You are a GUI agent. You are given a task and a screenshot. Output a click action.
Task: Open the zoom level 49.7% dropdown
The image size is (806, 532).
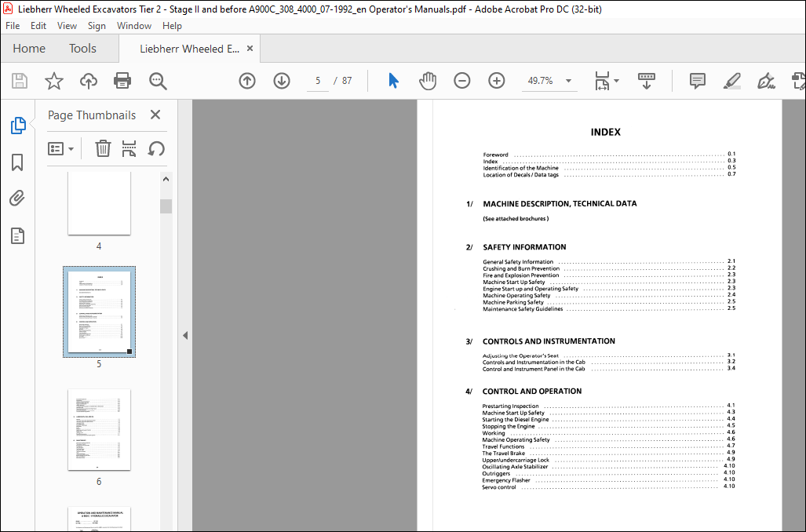(x=568, y=81)
